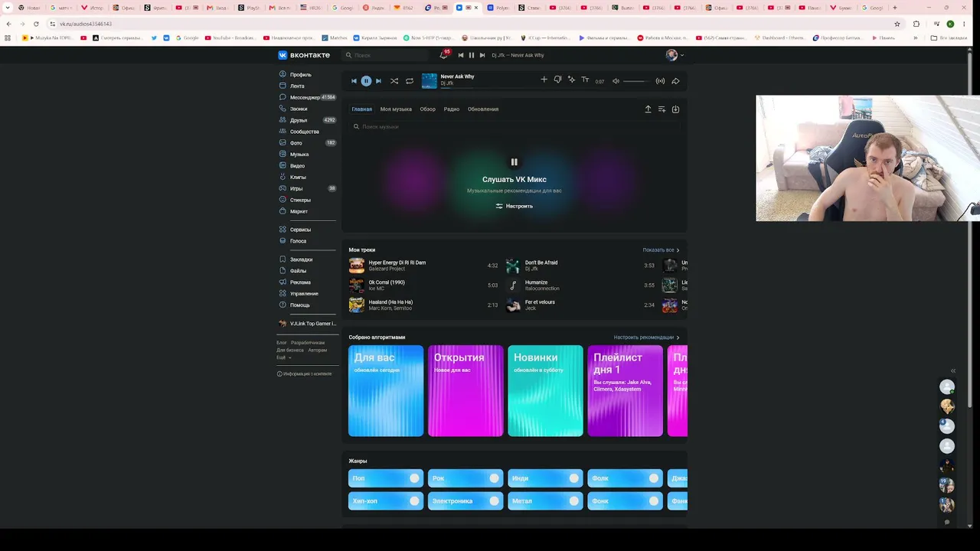The height and width of the screenshot is (551, 980).
Task: Click the Маркет bag icon
Action: [x=283, y=211]
